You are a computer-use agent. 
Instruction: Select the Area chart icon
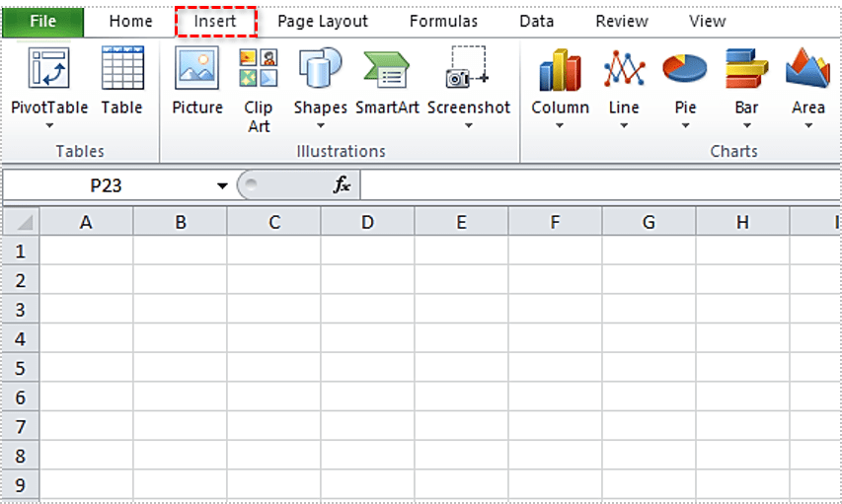[807, 69]
